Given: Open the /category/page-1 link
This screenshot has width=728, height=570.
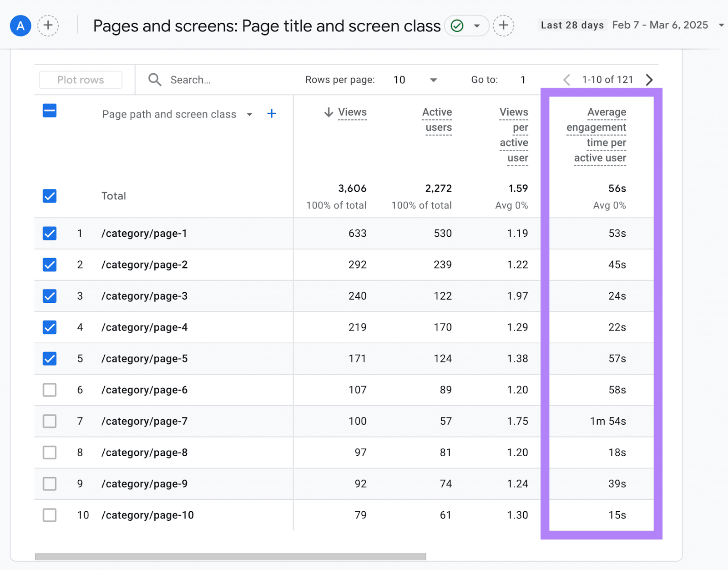Looking at the screenshot, I should pyautogui.click(x=144, y=234).
